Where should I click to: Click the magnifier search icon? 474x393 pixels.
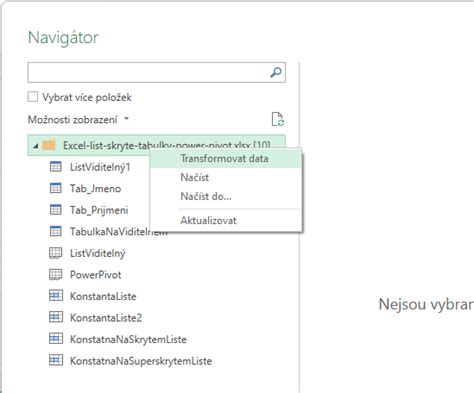click(x=276, y=72)
